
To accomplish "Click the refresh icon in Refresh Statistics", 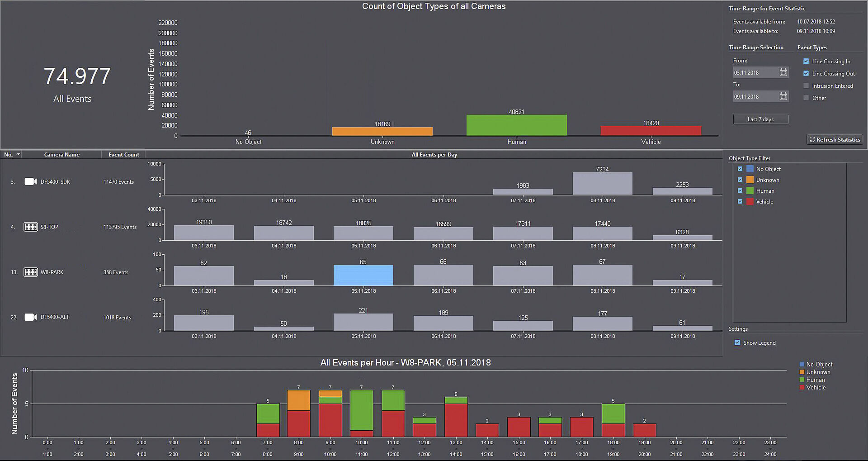I will 812,140.
